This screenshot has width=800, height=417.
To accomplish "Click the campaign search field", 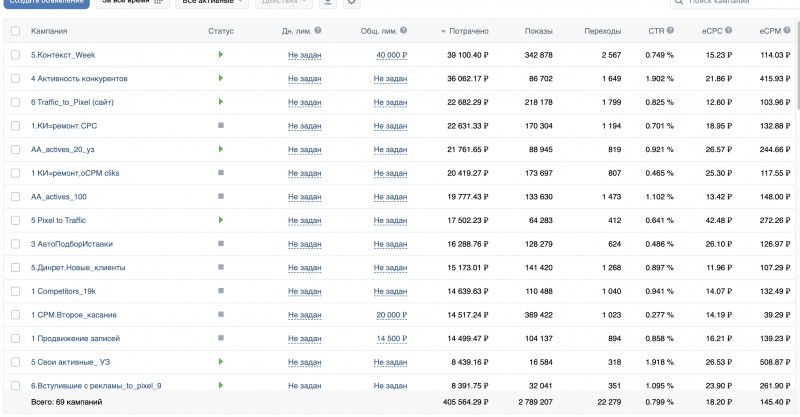I will pyautogui.click(x=738, y=4).
